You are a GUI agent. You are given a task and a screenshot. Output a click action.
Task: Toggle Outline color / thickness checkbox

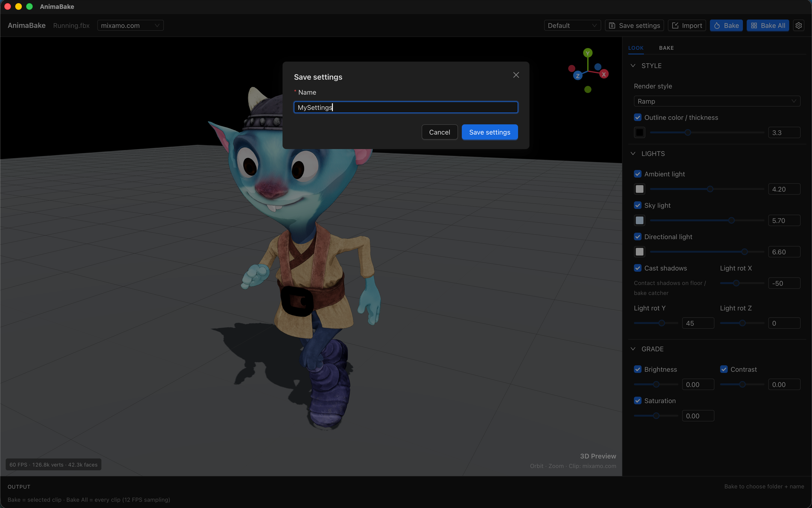[x=637, y=117]
